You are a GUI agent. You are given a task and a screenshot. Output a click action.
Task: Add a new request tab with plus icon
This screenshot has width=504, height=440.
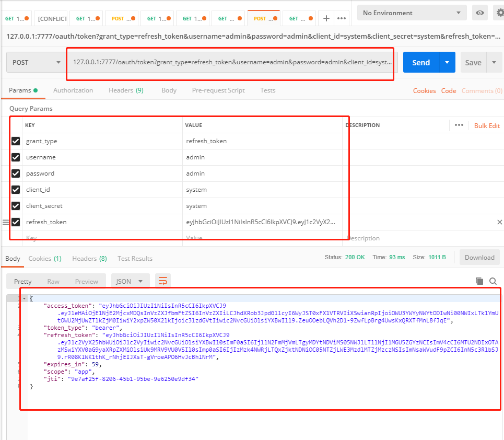point(326,18)
